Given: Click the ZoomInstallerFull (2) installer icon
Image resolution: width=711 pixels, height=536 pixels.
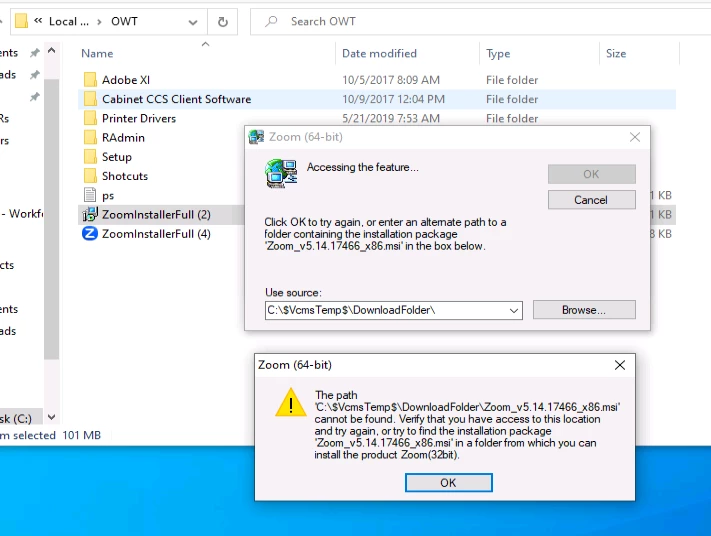Looking at the screenshot, I should click(90, 214).
